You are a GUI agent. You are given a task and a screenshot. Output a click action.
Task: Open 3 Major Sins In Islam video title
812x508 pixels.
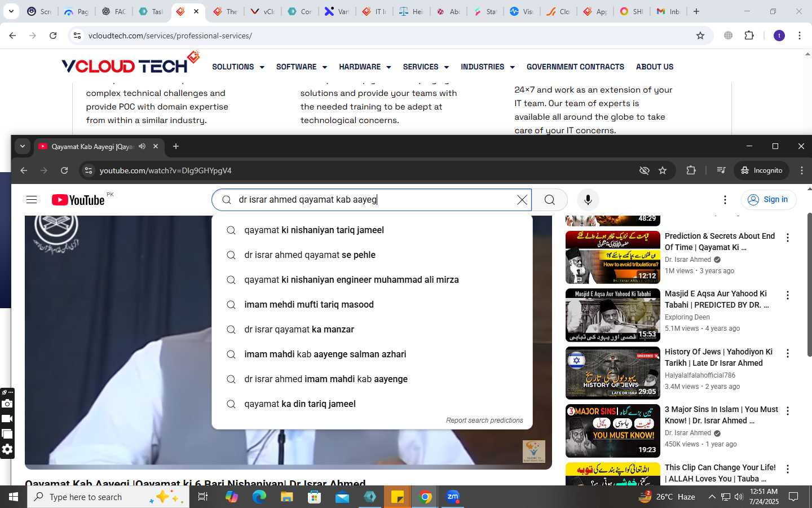[x=721, y=415]
